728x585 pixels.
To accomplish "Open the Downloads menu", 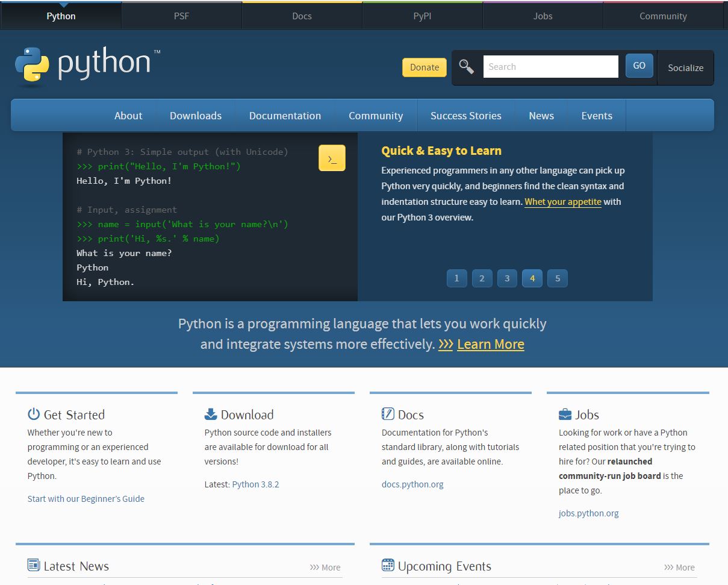I will [196, 116].
